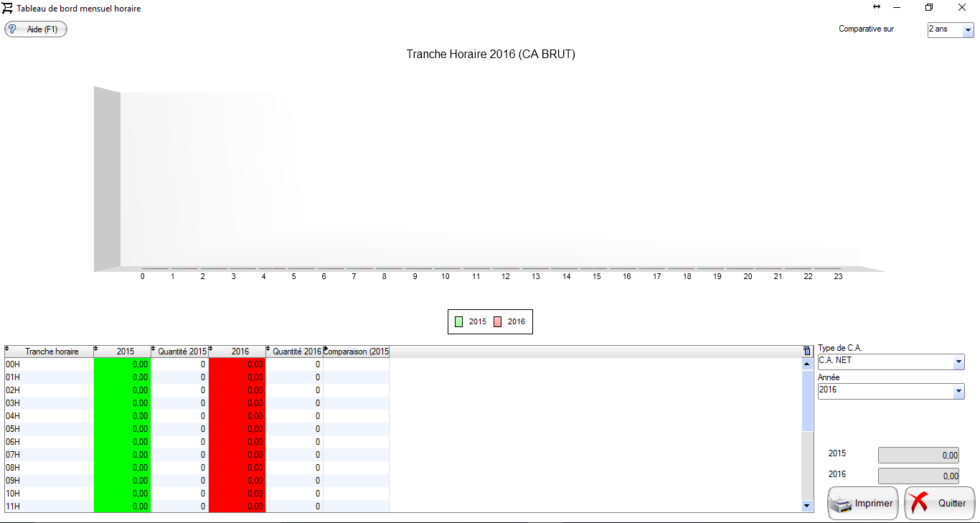
Task: Click sort arrows on Tranche horaire column
Action: (x=8, y=349)
